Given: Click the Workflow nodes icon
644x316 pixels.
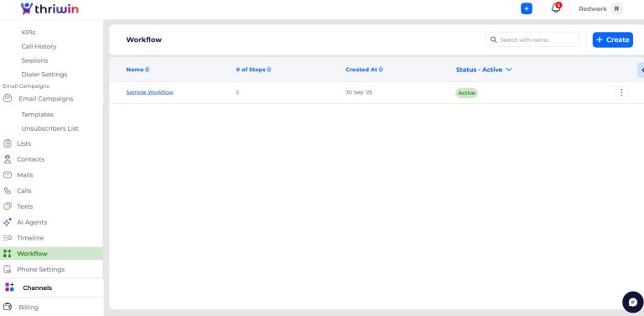Looking at the screenshot, I should point(8,254).
